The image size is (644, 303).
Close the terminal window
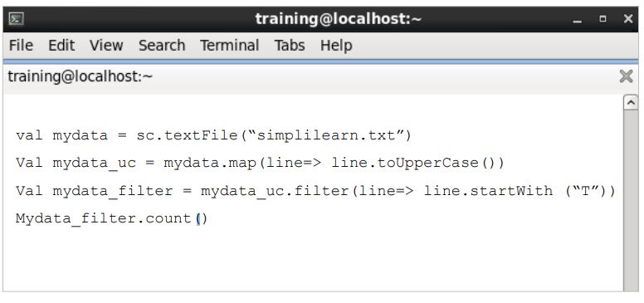point(628,19)
